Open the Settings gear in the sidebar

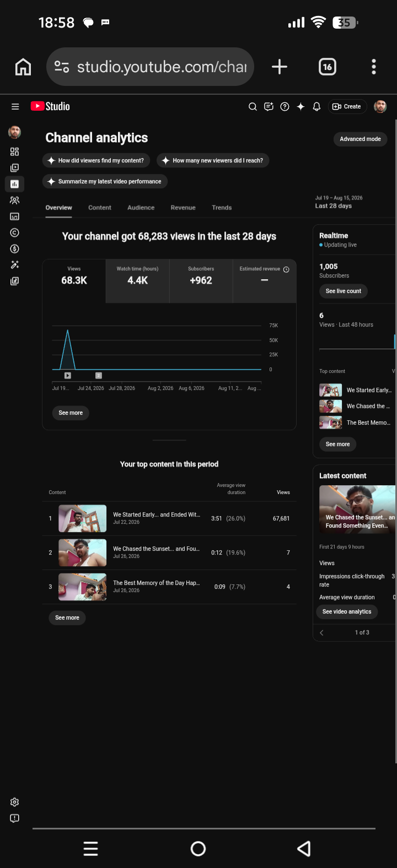pos(14,802)
